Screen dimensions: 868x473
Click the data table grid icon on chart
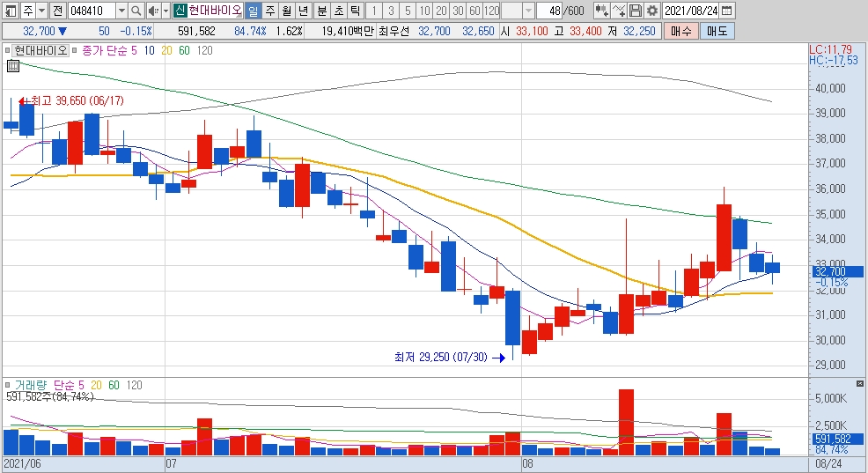(13, 66)
